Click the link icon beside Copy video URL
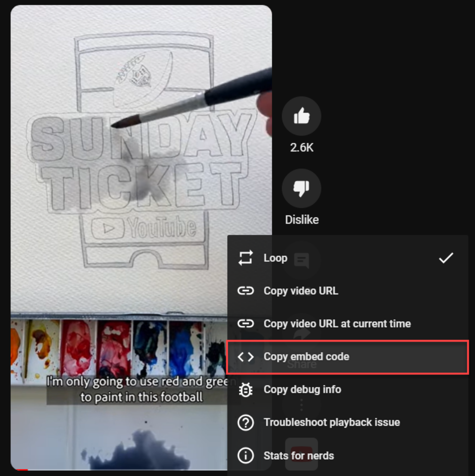 tap(246, 291)
